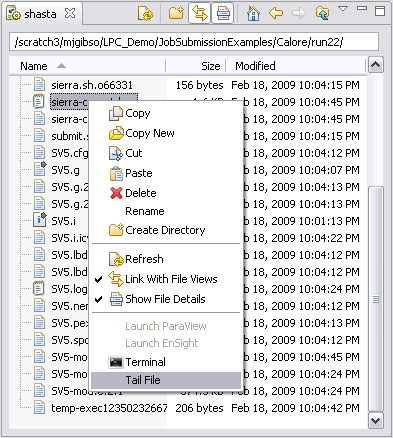This screenshot has height=438, width=393.
Task: Click 156 bytes size of sierra.sh.o66331
Action: 199,85
